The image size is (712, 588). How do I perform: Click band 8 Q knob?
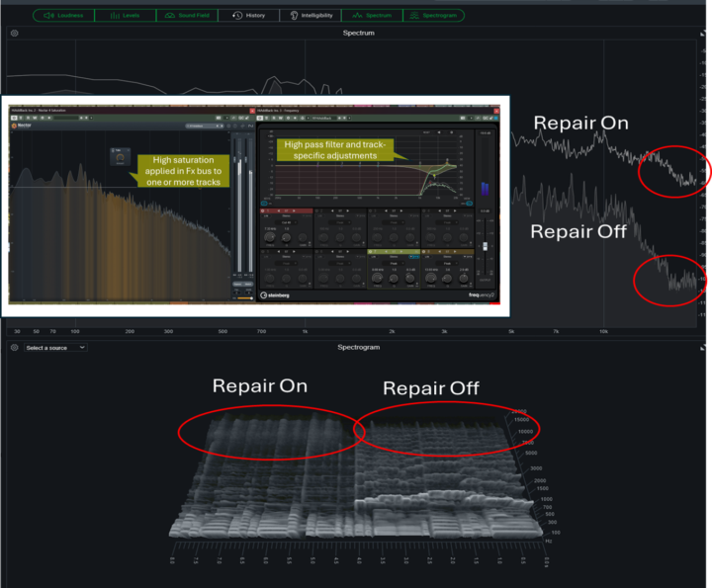447,278
